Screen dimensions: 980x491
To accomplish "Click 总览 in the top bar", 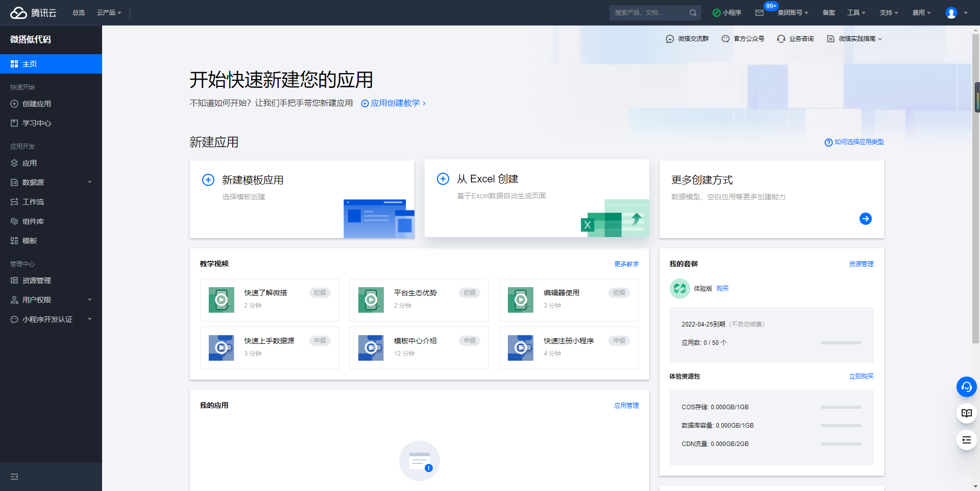I will (x=79, y=13).
